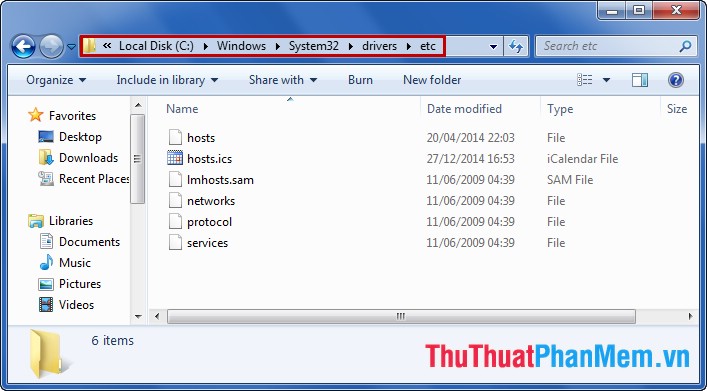Click the Refresh button beside address bar
The height and width of the screenshot is (391, 707).
[x=515, y=46]
